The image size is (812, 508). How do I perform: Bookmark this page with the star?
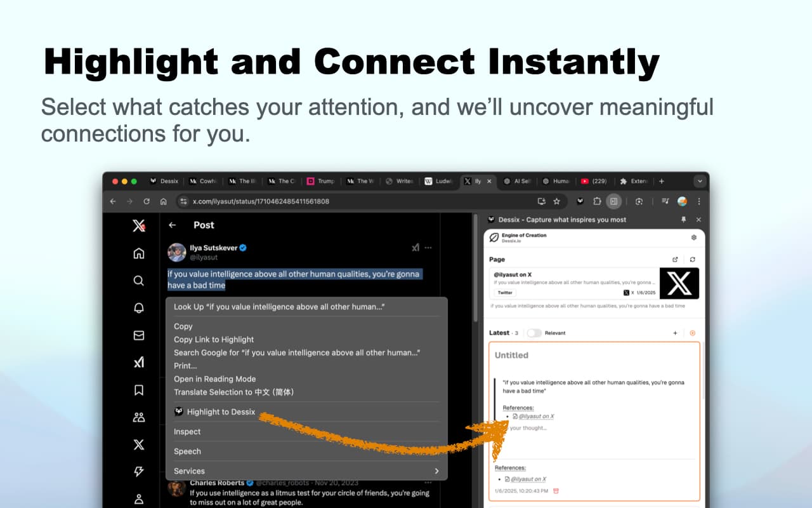pos(556,201)
